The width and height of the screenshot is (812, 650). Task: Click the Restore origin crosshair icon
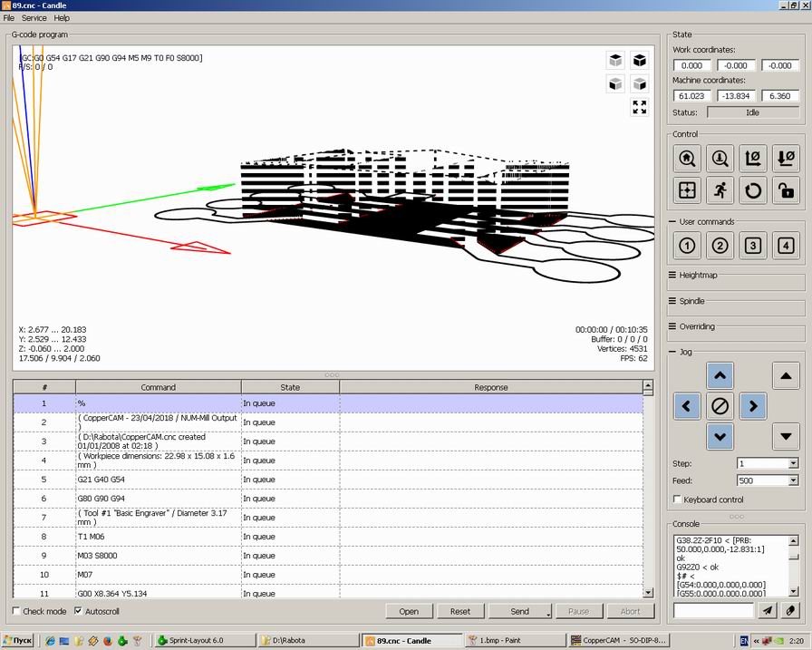point(687,190)
